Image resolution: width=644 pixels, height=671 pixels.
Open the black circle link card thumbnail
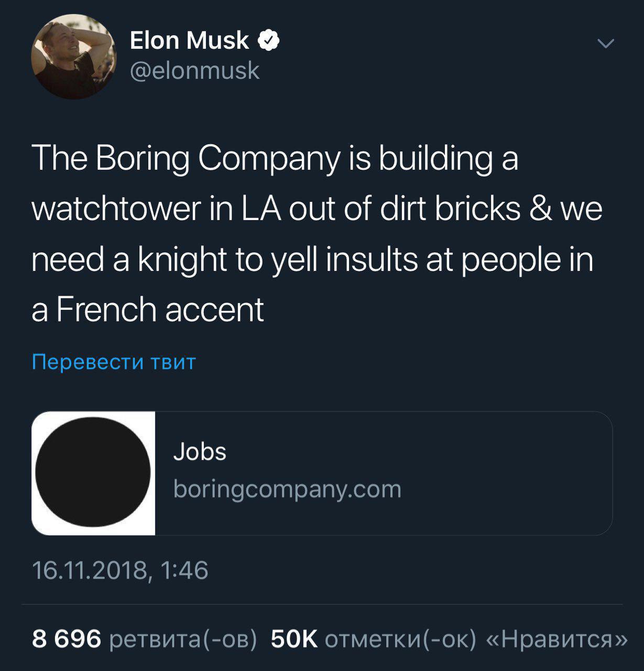[93, 472]
